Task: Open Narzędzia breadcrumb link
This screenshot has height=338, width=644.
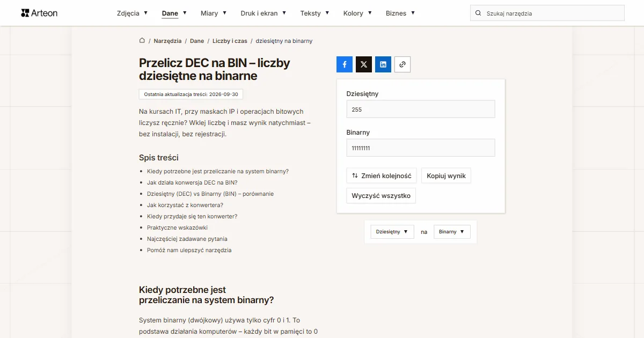Action: (167, 41)
